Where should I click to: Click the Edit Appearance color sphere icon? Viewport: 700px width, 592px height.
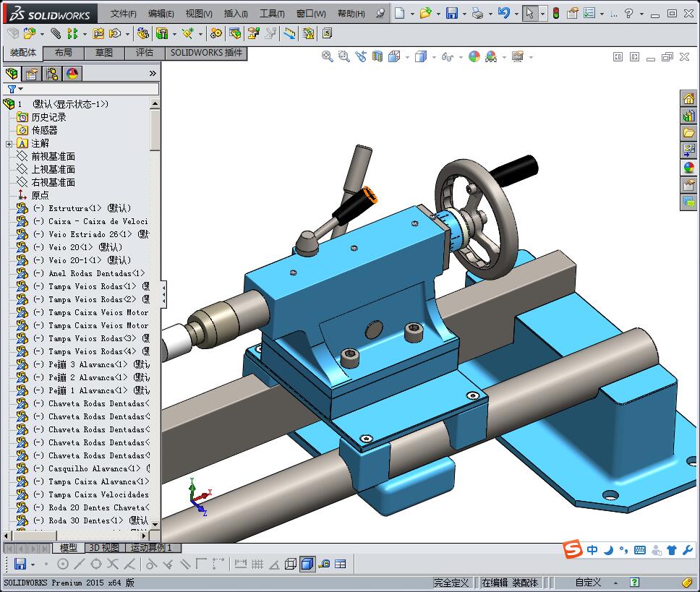(474, 56)
